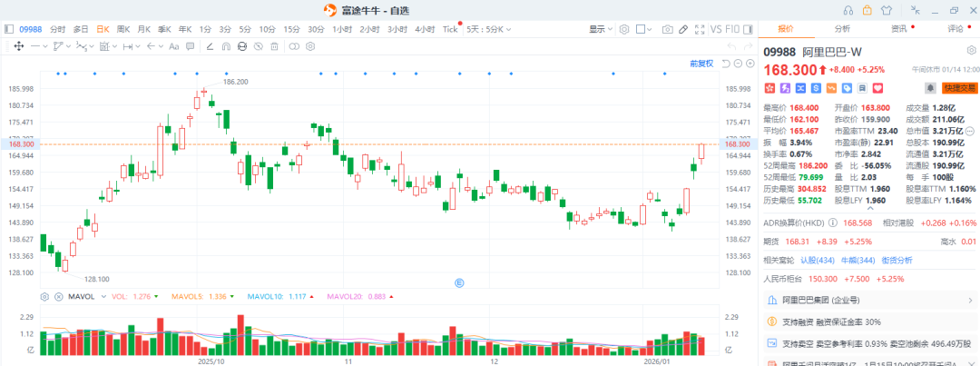Click the overlapping circles compare icon
The image size is (980, 366).
point(294,45)
